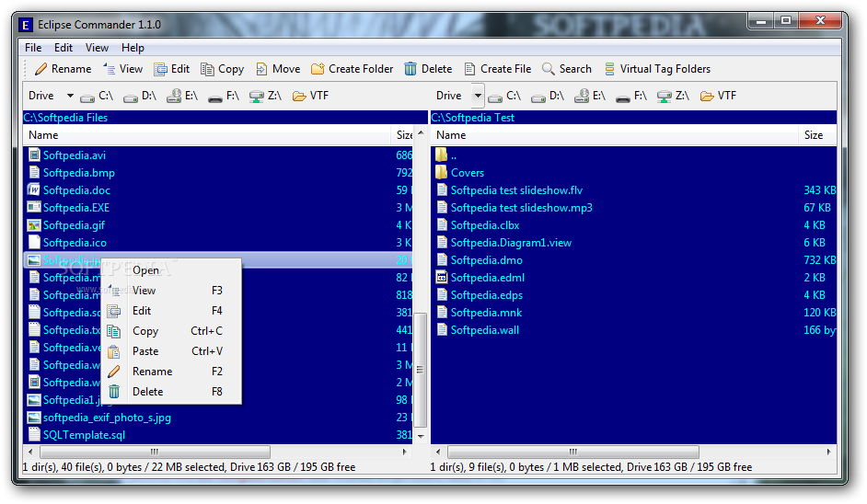Choose Open in the context menu
This screenshot has height=504, width=867.
(171, 270)
